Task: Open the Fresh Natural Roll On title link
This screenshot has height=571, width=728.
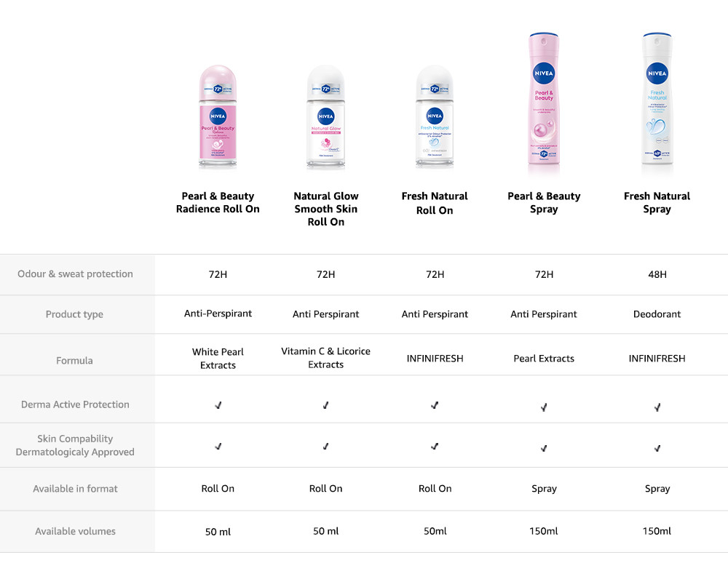Action: [x=435, y=203]
